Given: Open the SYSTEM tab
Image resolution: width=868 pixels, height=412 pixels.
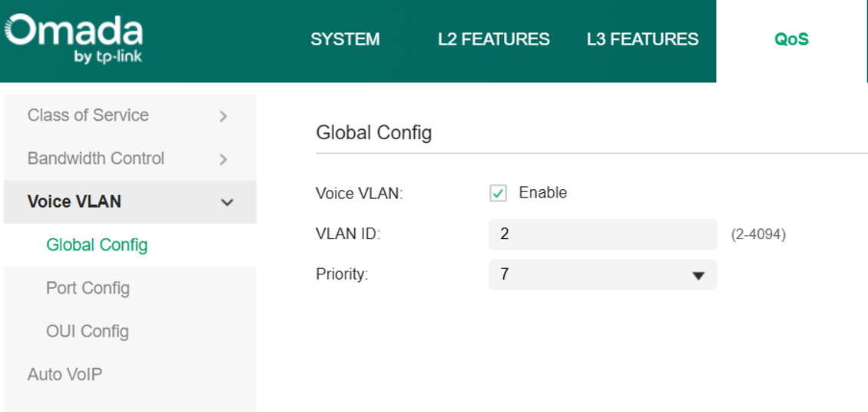Looking at the screenshot, I should 345,39.
